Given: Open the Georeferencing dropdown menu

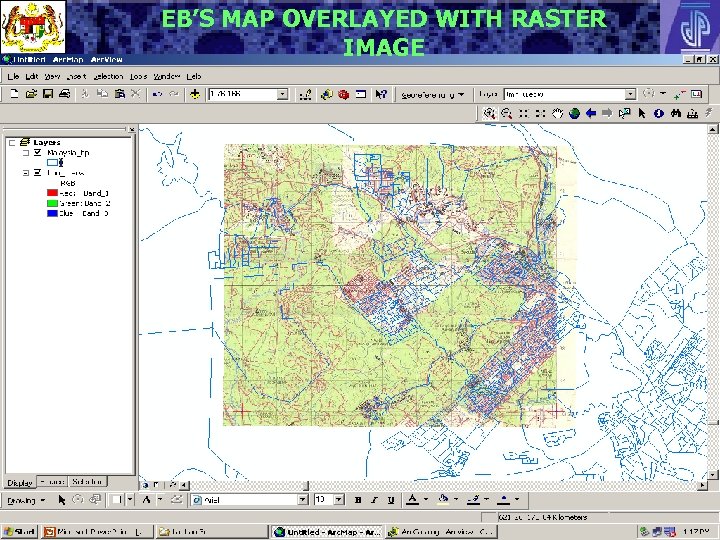Looking at the screenshot, I should pyautogui.click(x=433, y=95).
